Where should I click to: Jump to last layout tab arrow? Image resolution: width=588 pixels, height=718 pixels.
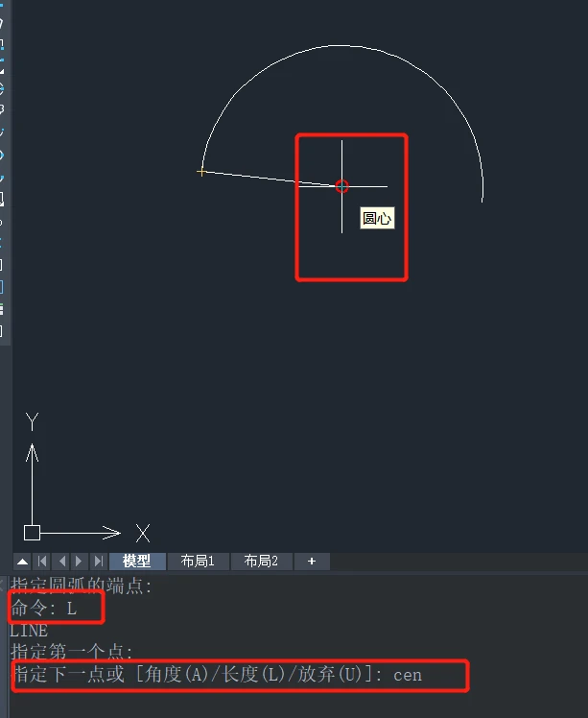(98, 562)
